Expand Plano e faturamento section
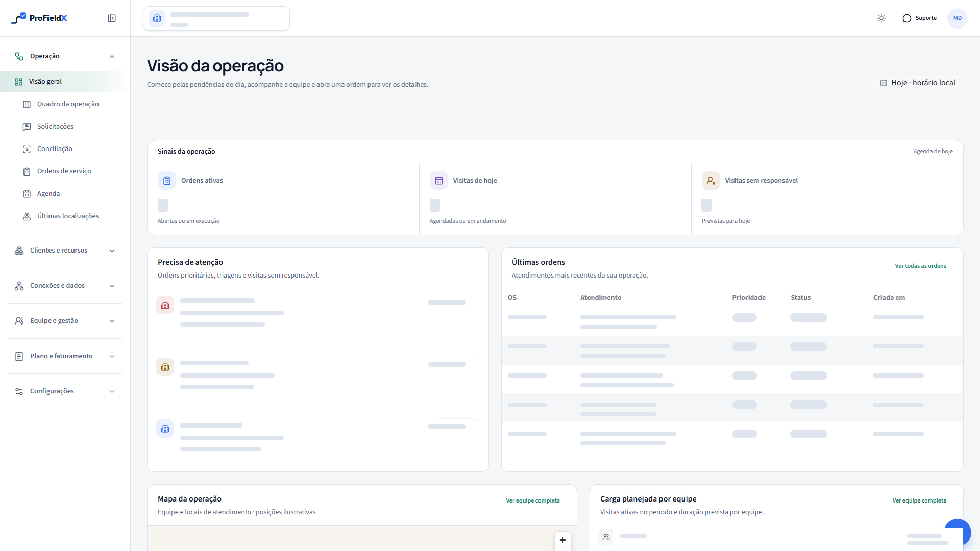980x551 pixels. 65,356
